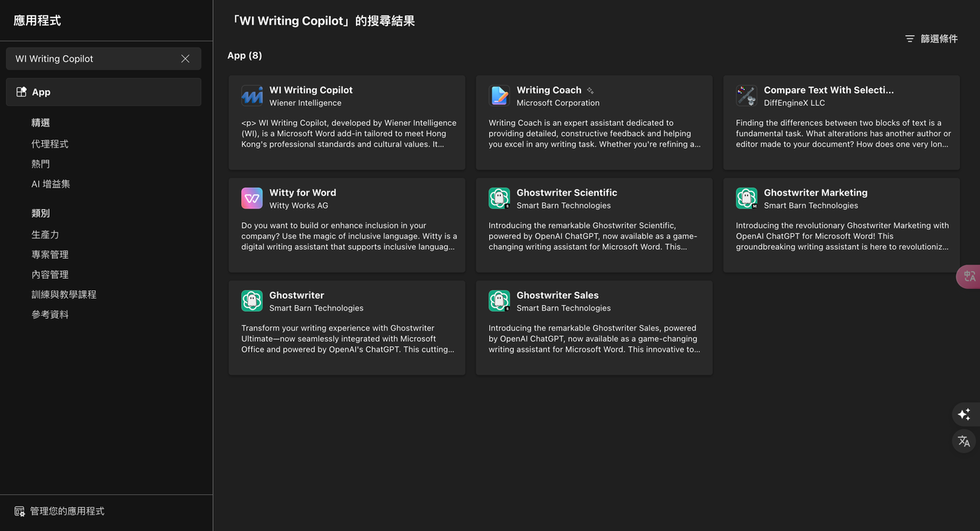Open the WI Writing Copilot title link
Image resolution: width=980 pixels, height=531 pixels.
(311, 90)
